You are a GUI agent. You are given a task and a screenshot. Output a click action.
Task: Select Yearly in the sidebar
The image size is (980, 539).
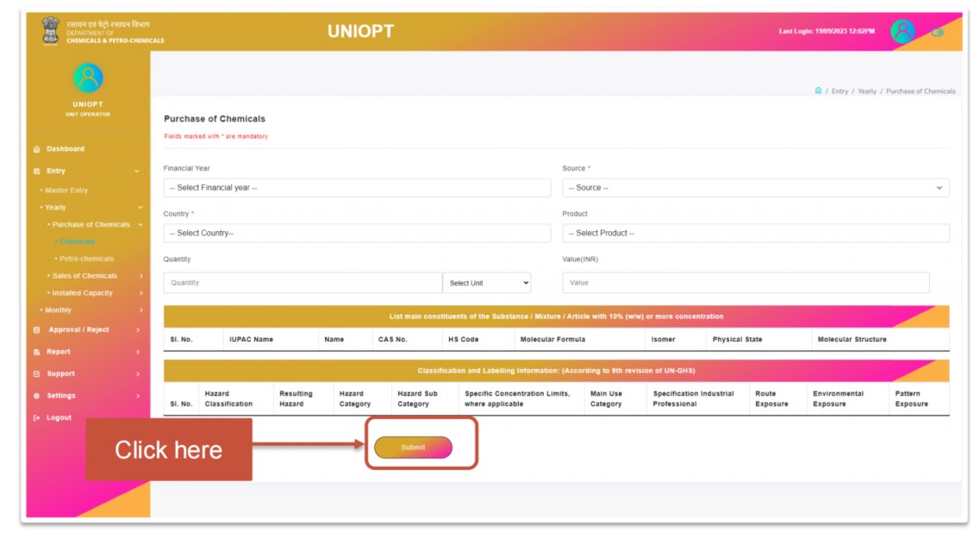55,208
